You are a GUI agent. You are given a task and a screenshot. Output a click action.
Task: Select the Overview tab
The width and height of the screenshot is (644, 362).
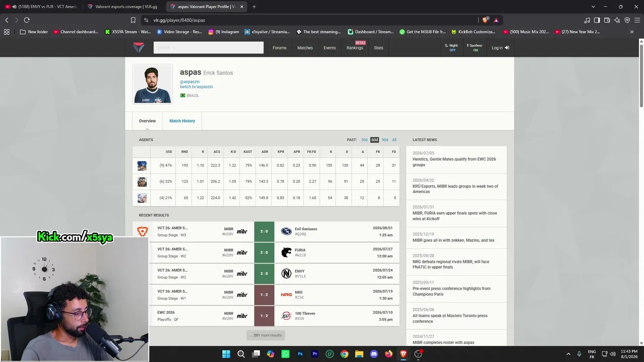(147, 121)
